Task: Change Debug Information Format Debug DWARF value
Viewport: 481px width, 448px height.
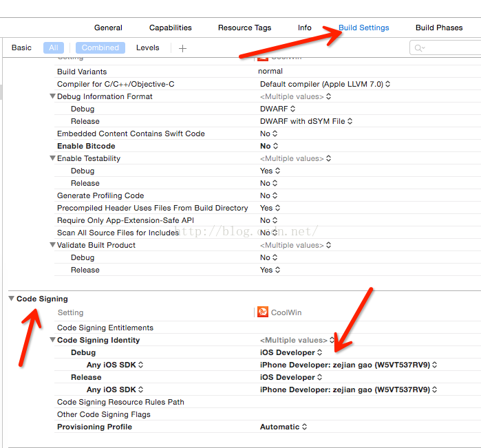Action: pyautogui.click(x=277, y=109)
